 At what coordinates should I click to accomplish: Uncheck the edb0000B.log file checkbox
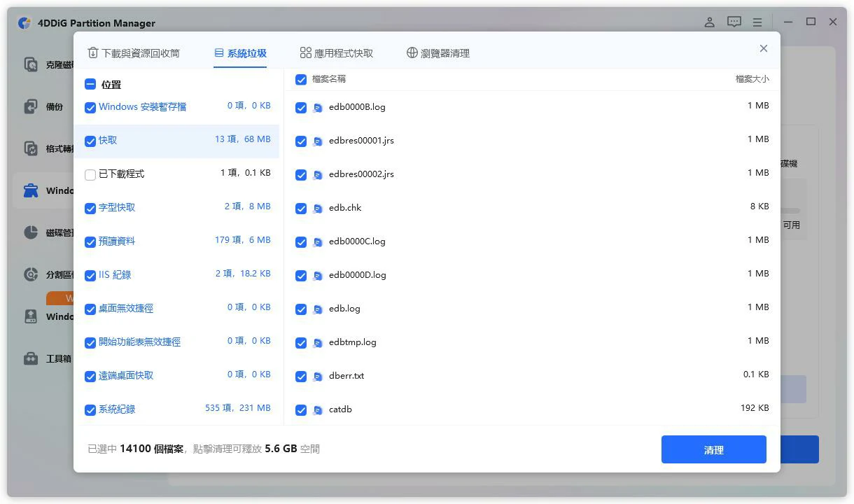click(x=301, y=108)
